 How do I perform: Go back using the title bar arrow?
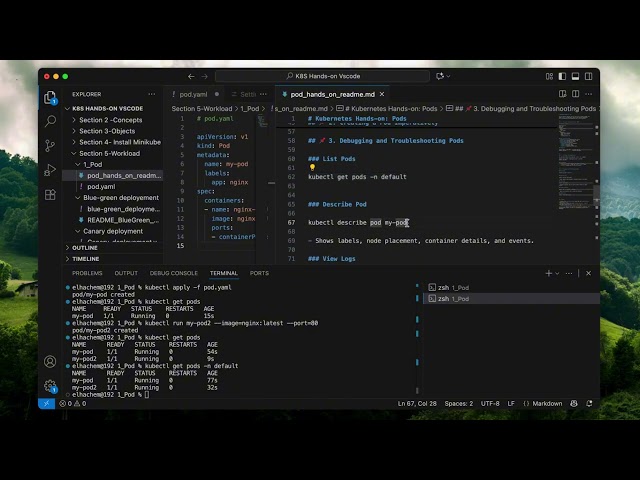click(191, 76)
